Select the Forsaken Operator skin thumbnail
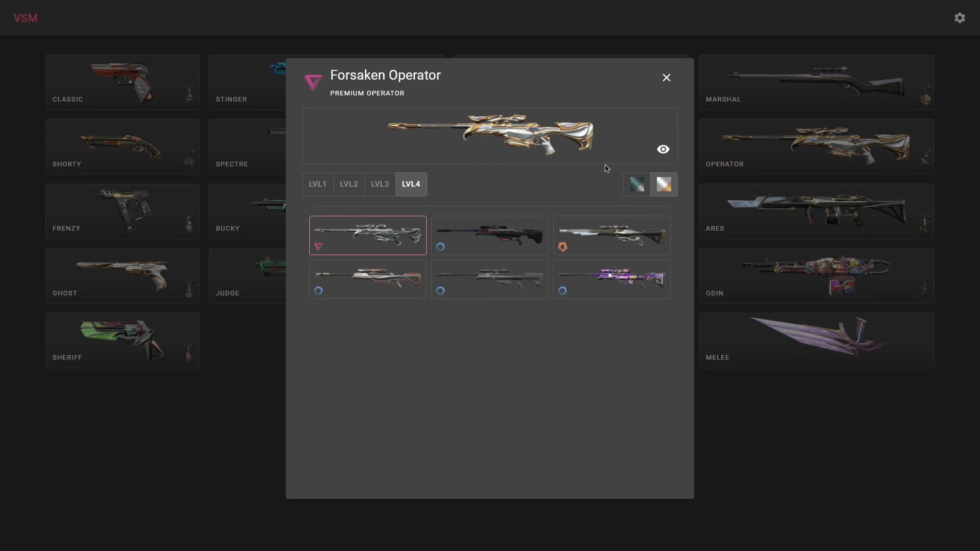 pos(368,235)
